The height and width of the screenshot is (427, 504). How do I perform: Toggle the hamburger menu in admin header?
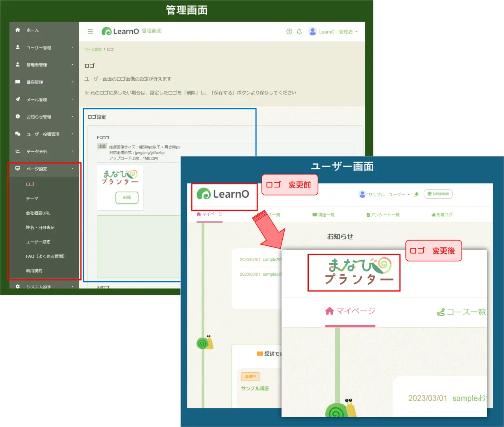pyautogui.click(x=90, y=32)
